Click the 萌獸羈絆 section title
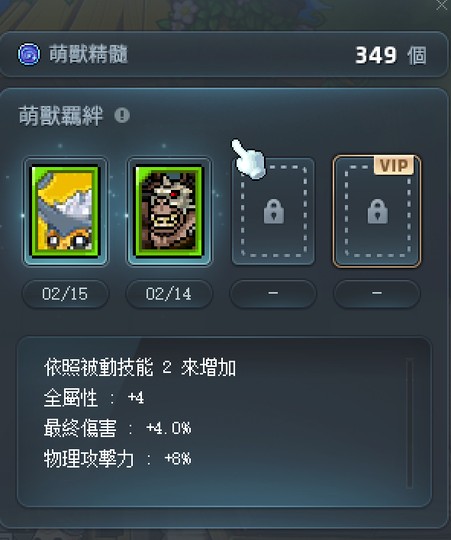Viewport: 451px width, 540px height. pyautogui.click(x=61, y=115)
